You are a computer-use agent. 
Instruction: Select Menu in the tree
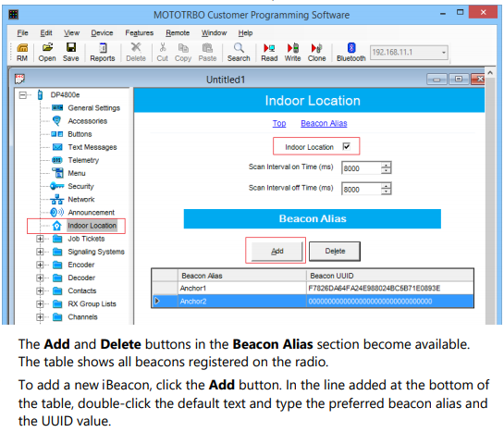coord(77,173)
